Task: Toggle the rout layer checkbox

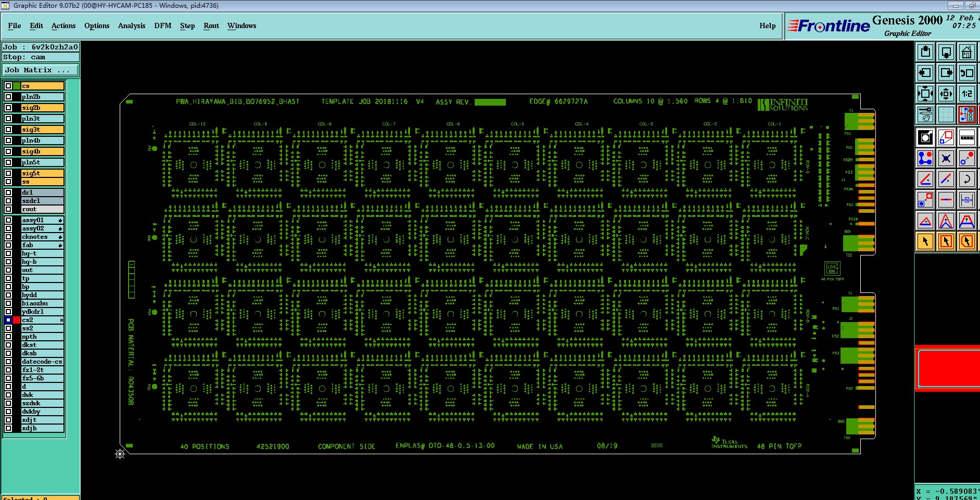Action: 8,209
